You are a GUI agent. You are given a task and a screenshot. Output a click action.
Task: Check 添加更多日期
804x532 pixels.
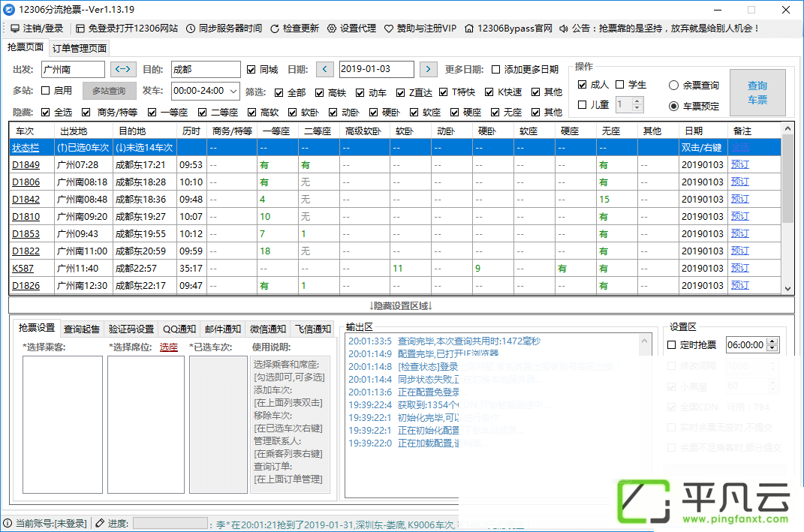coord(495,70)
